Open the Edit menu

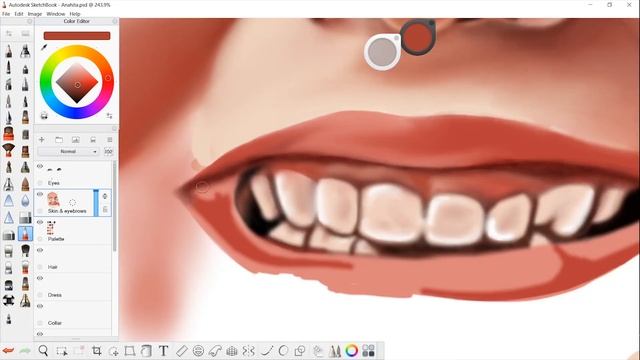[x=19, y=14]
